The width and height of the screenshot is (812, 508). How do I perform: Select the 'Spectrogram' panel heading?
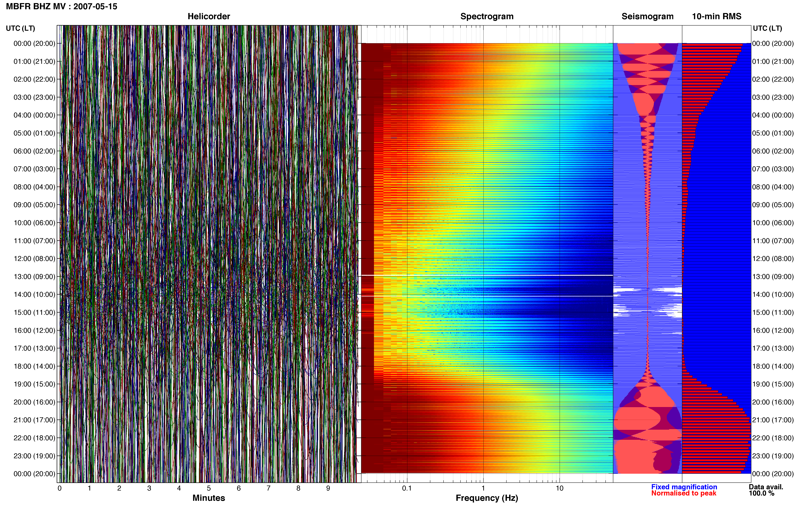pos(487,16)
